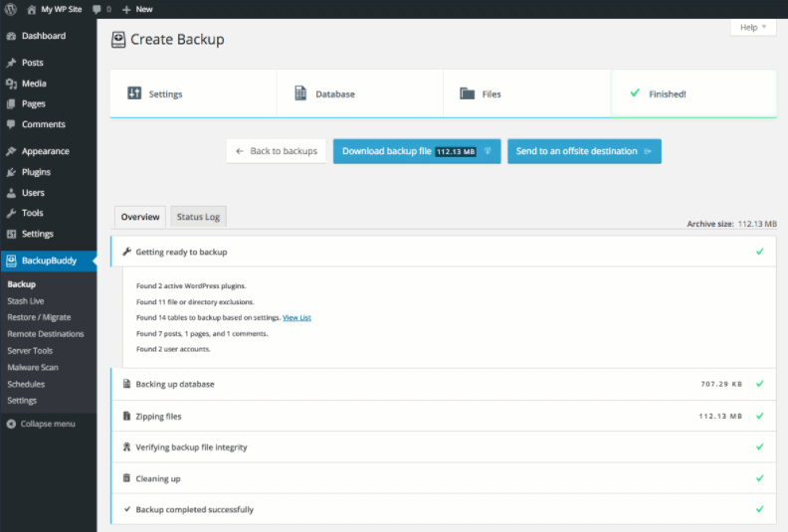Click 'Found 11 file or directory exclusions.' text
The width and height of the screenshot is (788, 532).
pyautogui.click(x=195, y=302)
